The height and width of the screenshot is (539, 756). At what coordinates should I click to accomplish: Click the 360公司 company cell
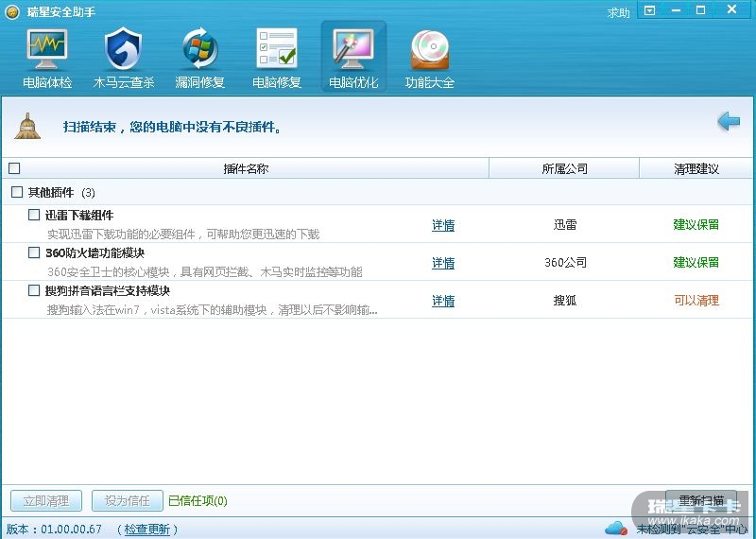click(565, 263)
